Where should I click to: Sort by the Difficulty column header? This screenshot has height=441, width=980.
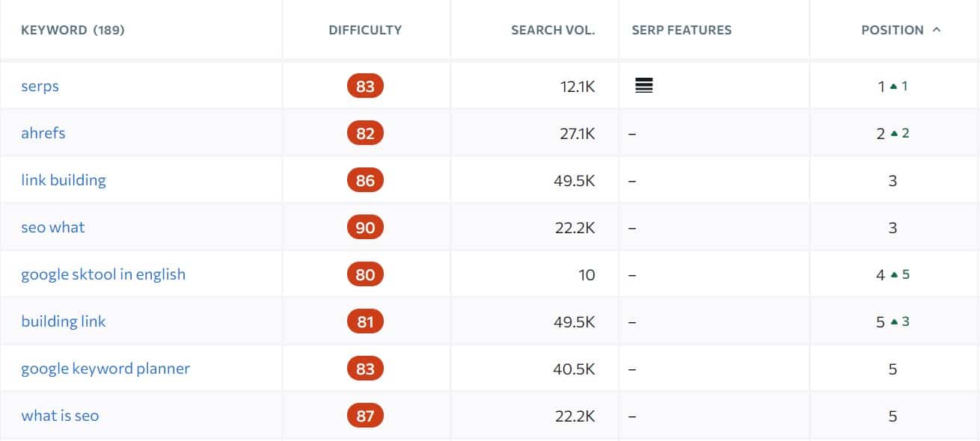(365, 30)
